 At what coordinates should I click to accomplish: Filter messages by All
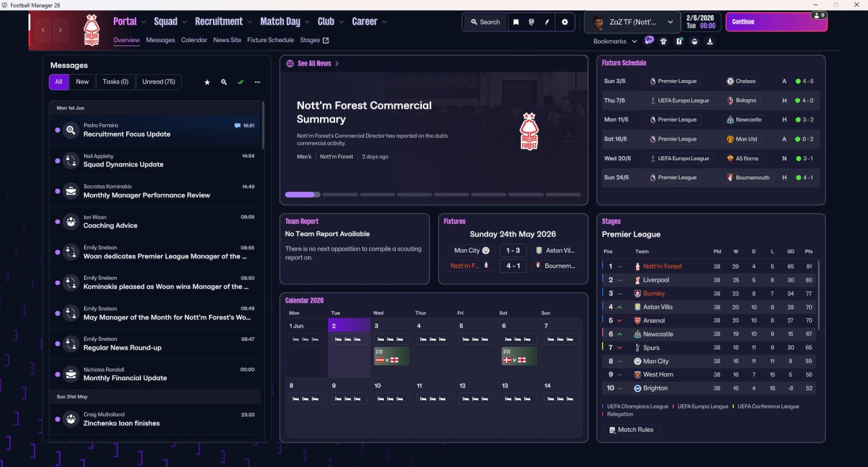coord(58,82)
